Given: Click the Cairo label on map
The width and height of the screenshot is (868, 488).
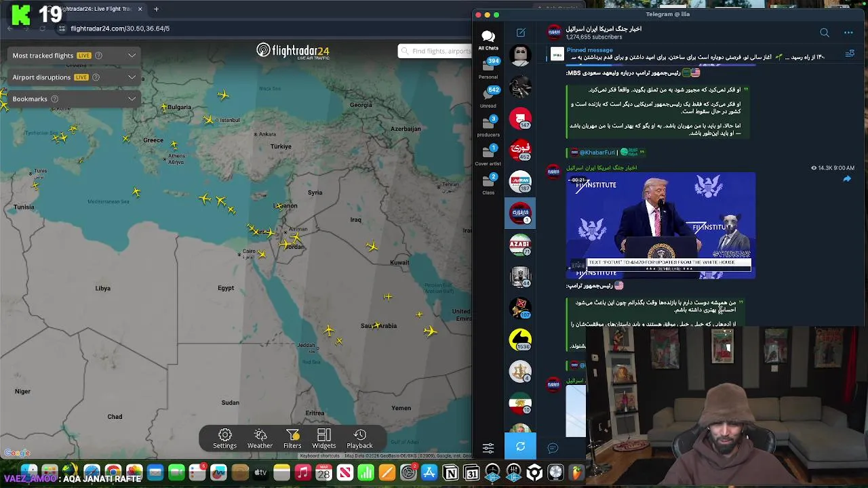Looking at the screenshot, I should click(248, 251).
